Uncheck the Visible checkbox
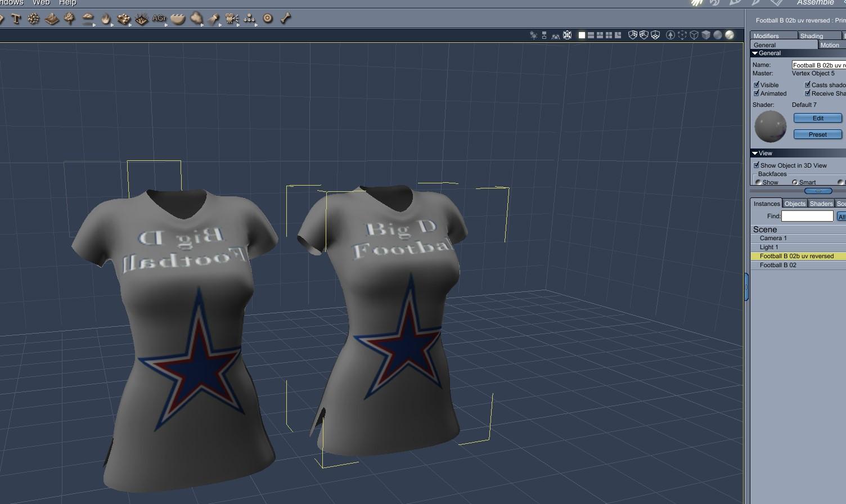This screenshot has height=504, width=846. 757,85
